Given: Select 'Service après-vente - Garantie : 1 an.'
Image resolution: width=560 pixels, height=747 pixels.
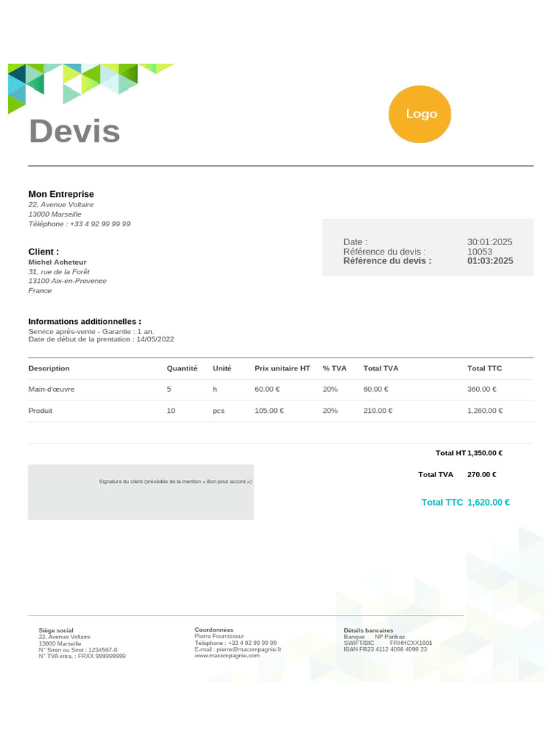Looking at the screenshot, I should [91, 332].
